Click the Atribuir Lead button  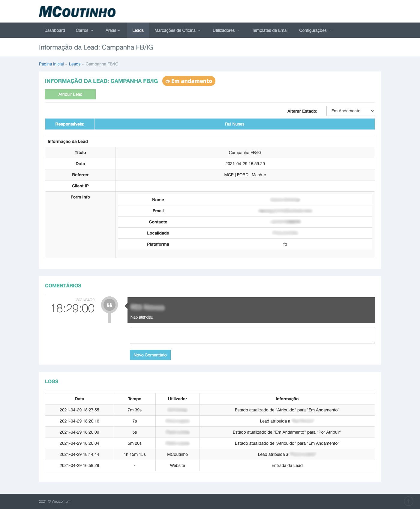[x=70, y=94]
